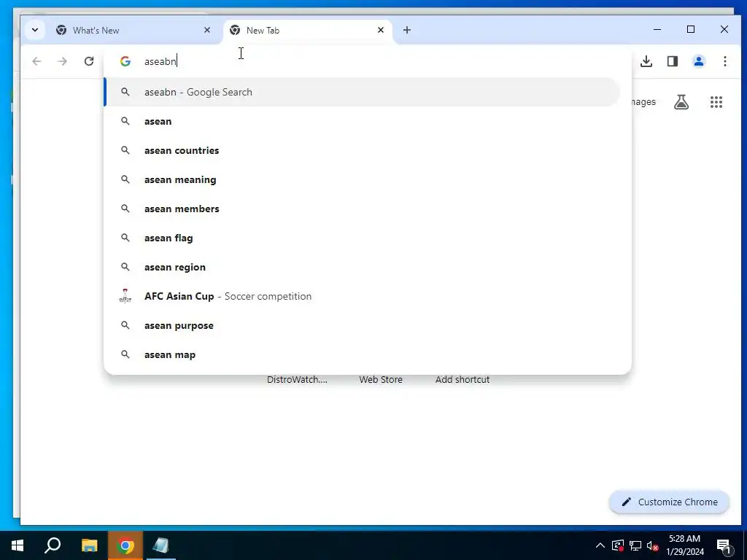
Task: Open the notepad-like app in taskbar
Action: (161, 545)
